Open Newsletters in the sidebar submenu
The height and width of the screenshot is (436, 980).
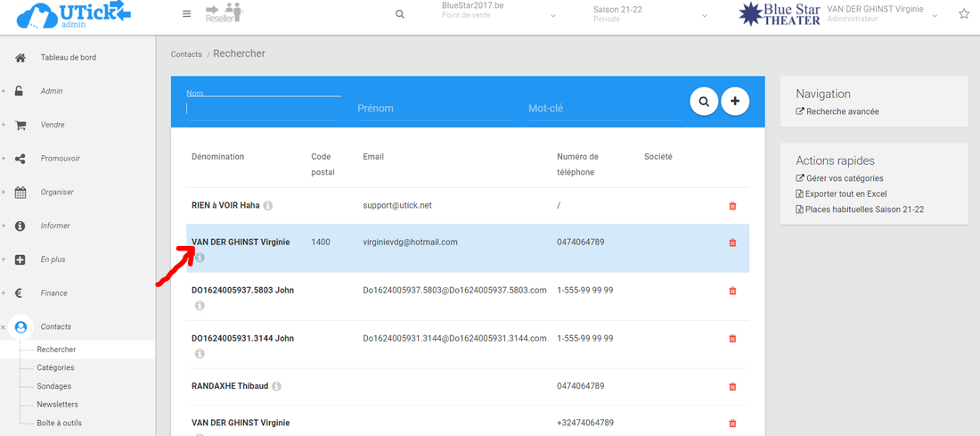click(57, 404)
